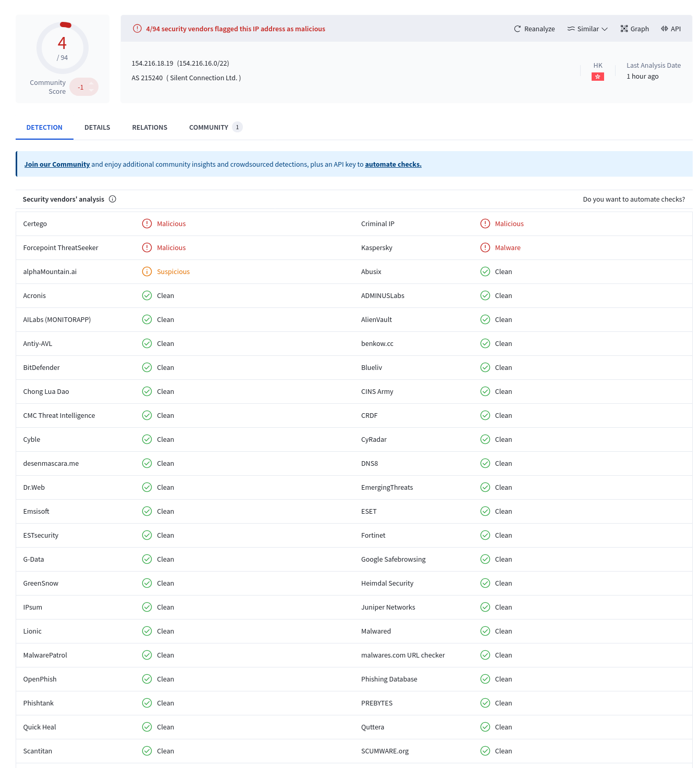Click the Reanalyze button

(534, 29)
